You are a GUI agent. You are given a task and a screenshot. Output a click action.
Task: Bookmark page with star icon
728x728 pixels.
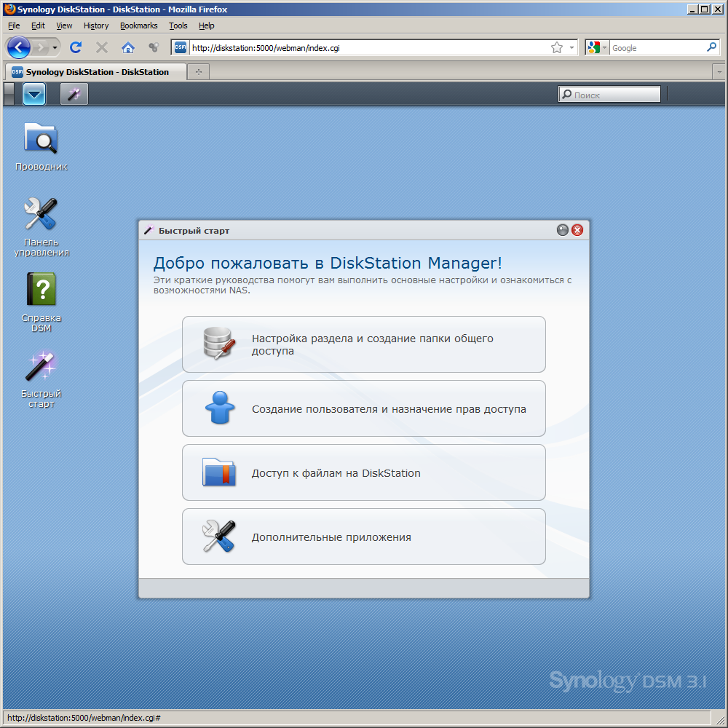point(557,47)
